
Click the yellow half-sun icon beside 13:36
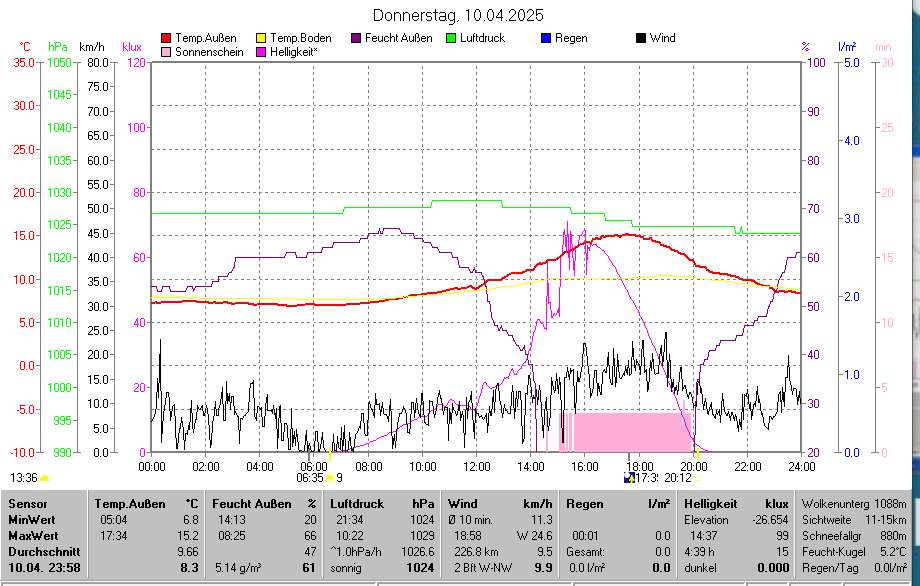[44, 478]
